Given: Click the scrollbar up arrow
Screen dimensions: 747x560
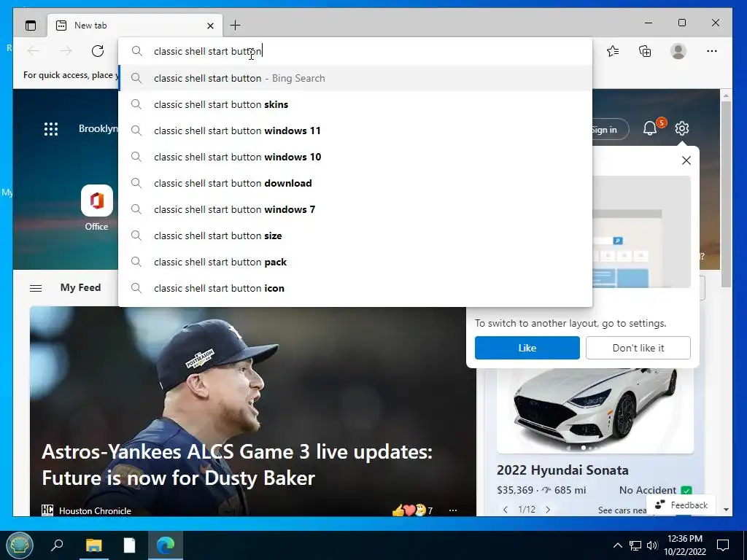Looking at the screenshot, I should [x=726, y=96].
